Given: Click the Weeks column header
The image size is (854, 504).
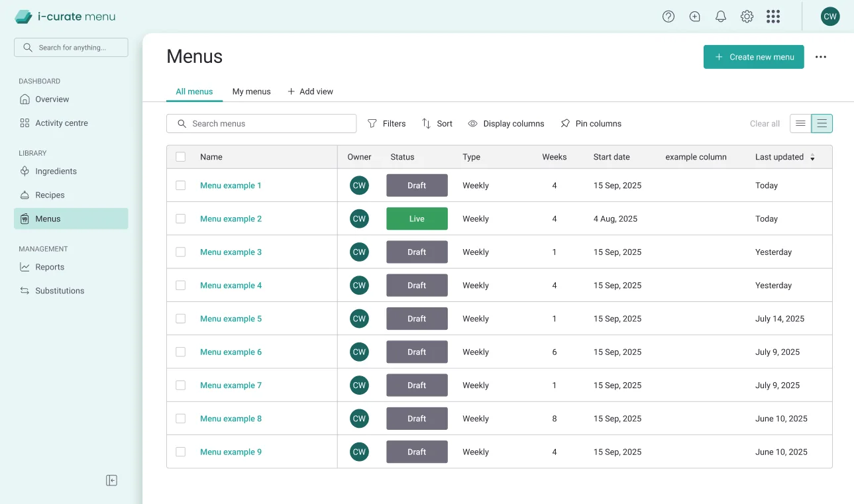Looking at the screenshot, I should [555, 157].
